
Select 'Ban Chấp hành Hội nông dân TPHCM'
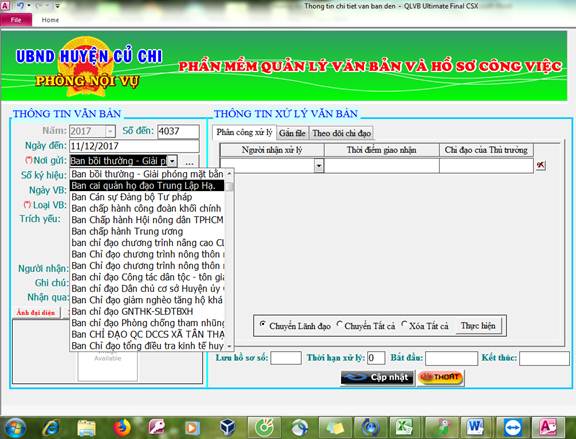(147, 220)
